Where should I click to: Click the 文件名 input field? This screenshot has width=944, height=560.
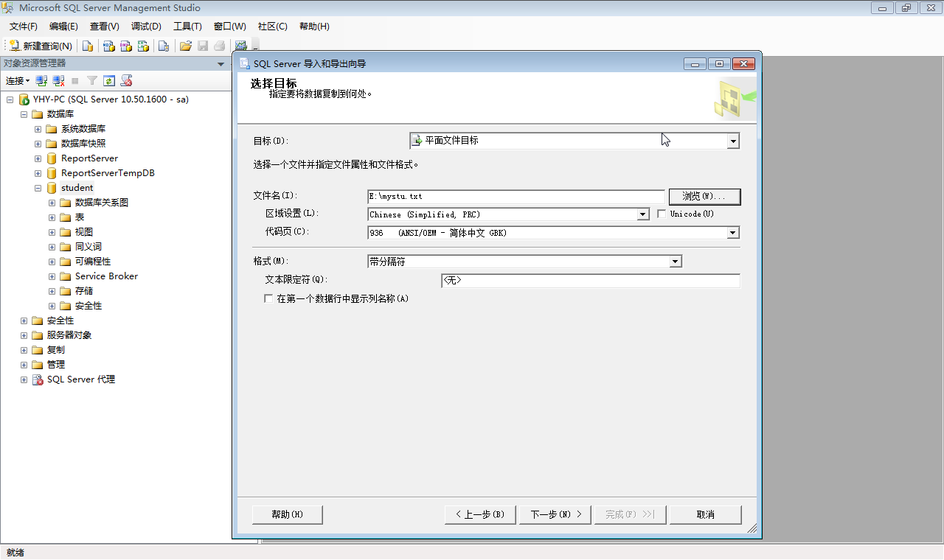516,197
